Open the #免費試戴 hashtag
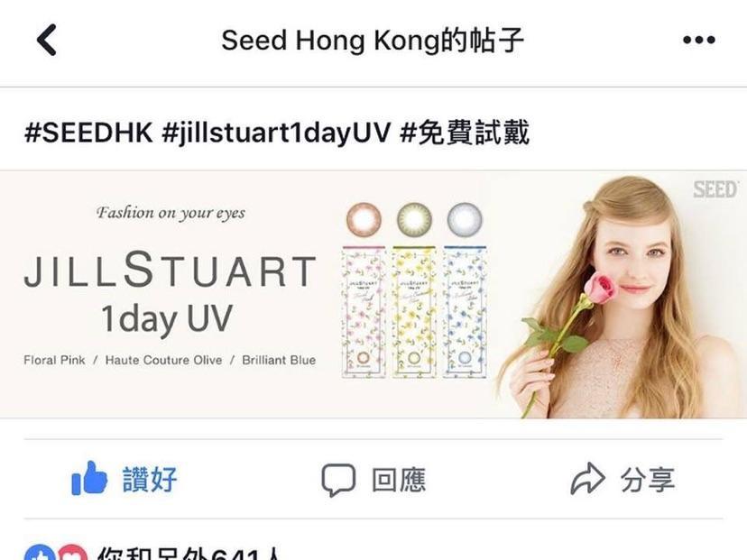The width and height of the screenshot is (747, 560). point(465,132)
